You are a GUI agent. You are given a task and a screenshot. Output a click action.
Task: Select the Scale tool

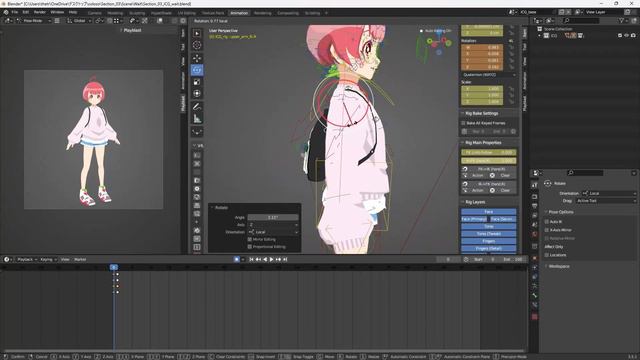point(197,82)
